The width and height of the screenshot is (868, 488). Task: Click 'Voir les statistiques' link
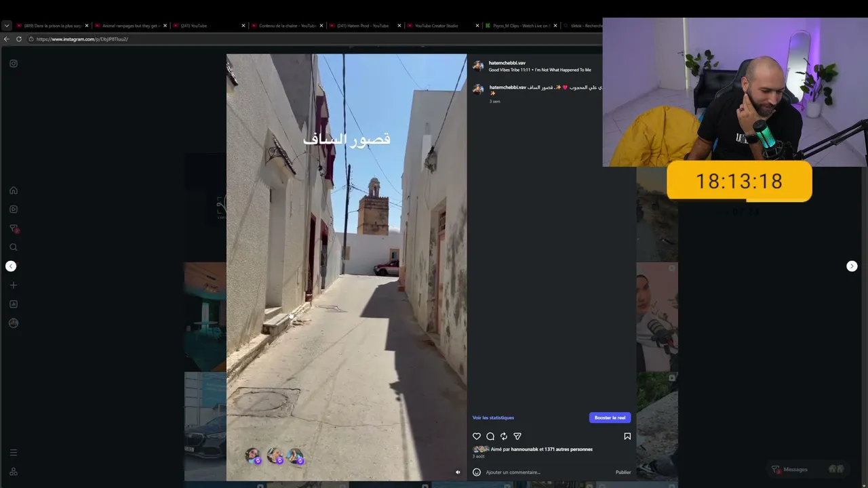coord(493,418)
